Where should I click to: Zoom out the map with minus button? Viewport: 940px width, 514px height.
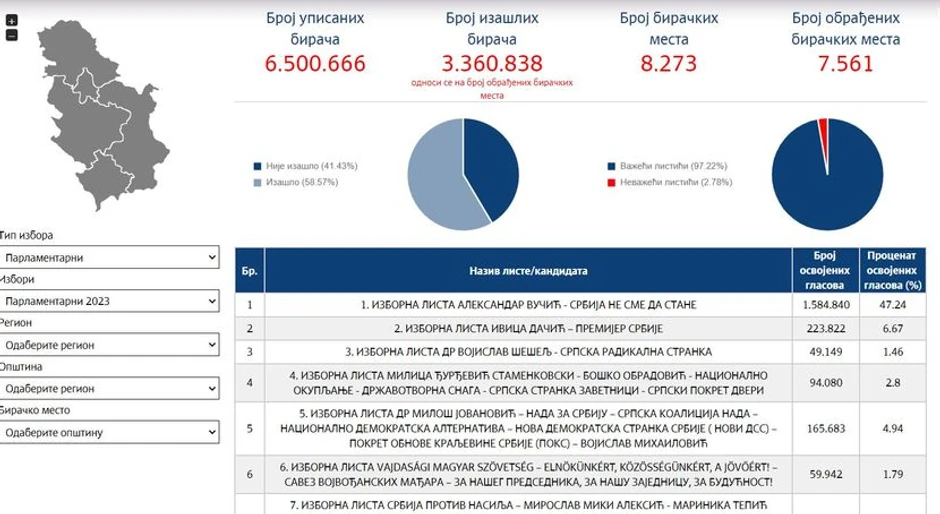point(11,35)
